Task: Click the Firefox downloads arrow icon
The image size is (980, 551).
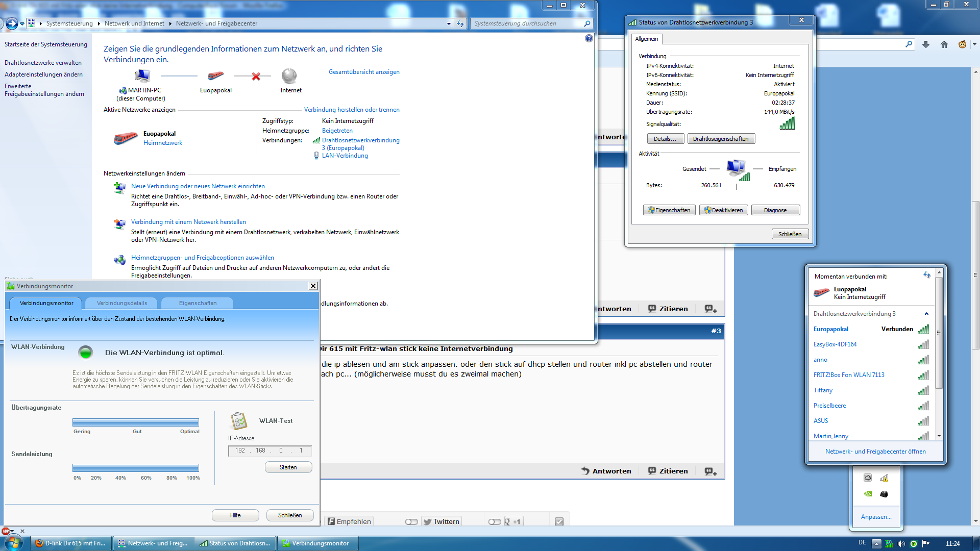Action: click(x=926, y=45)
